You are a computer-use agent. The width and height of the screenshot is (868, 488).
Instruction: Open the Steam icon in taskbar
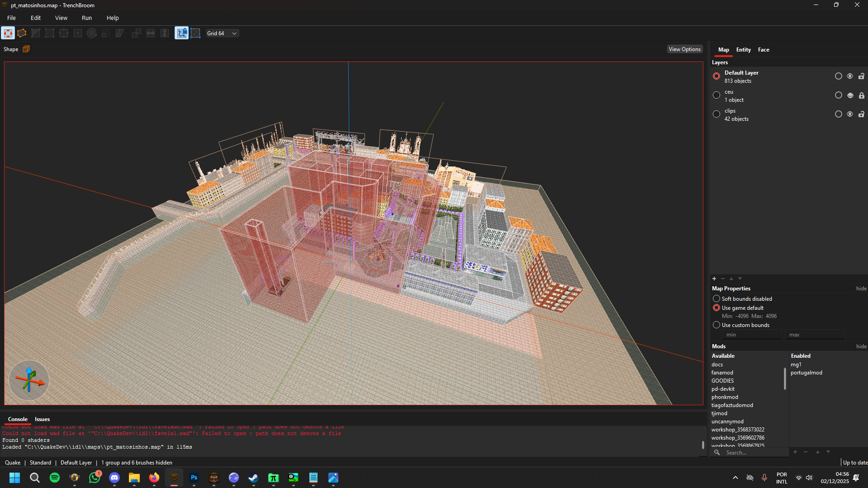pos(253,478)
